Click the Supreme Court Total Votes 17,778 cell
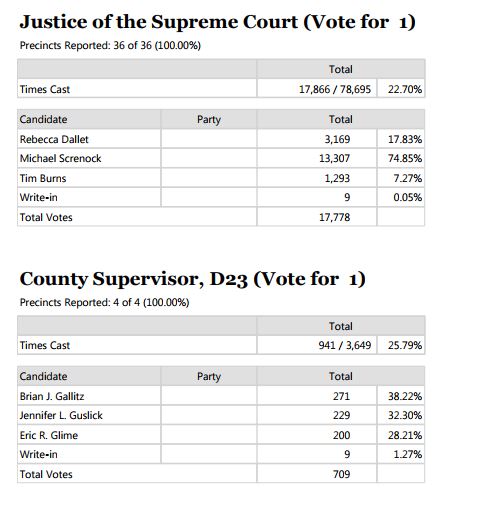The image size is (502, 516). [317, 217]
